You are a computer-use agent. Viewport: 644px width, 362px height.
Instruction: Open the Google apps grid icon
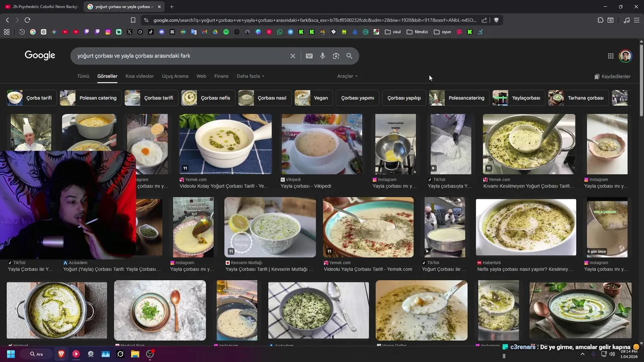pos(610,56)
